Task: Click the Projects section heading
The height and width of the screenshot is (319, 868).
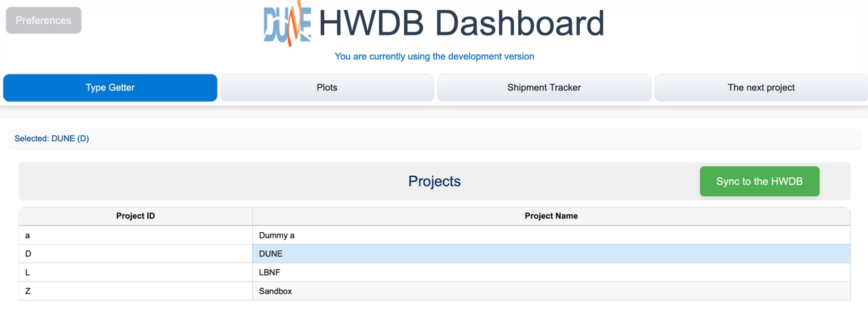Action: 434,181
